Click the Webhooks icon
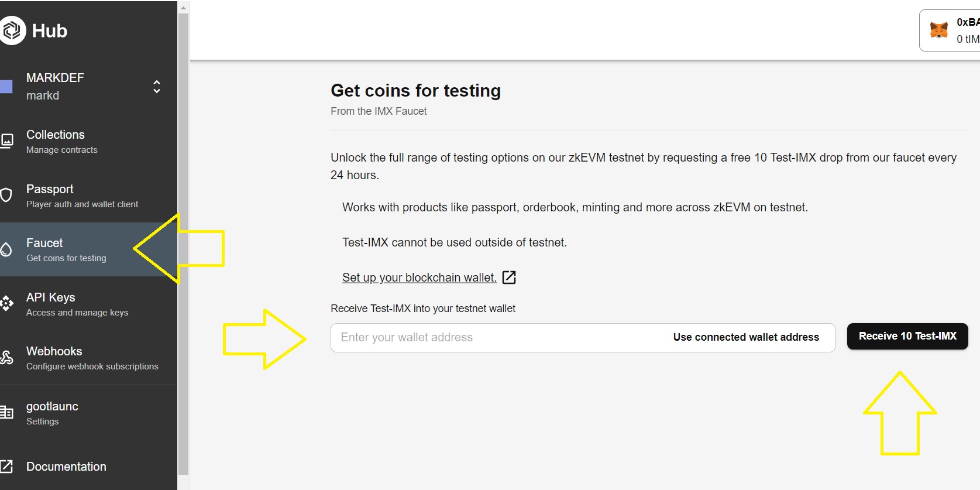The image size is (980, 490). 6,357
